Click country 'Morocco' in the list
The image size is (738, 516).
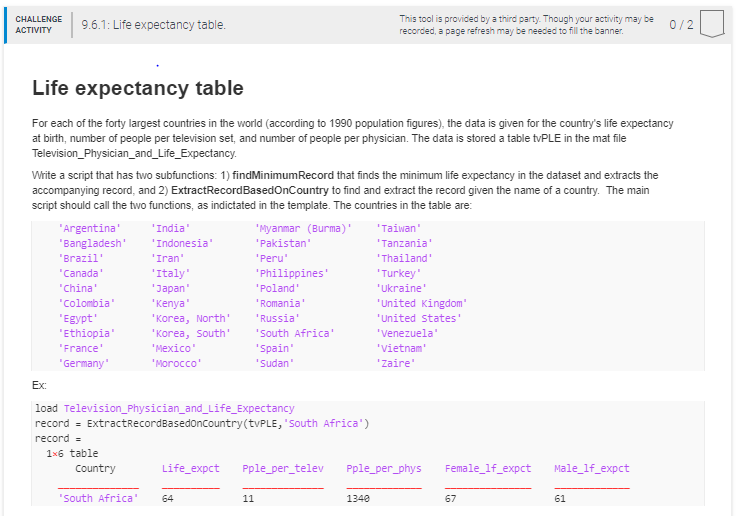coord(176,363)
